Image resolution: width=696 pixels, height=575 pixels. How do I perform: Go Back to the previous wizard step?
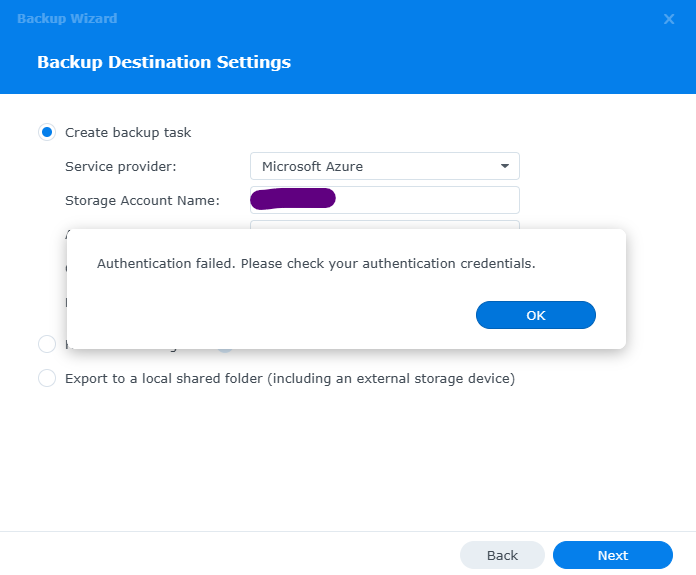(502, 555)
